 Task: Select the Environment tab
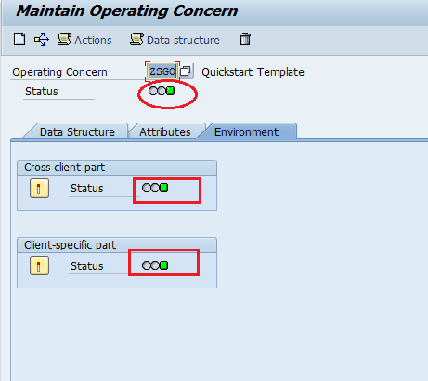(x=246, y=132)
